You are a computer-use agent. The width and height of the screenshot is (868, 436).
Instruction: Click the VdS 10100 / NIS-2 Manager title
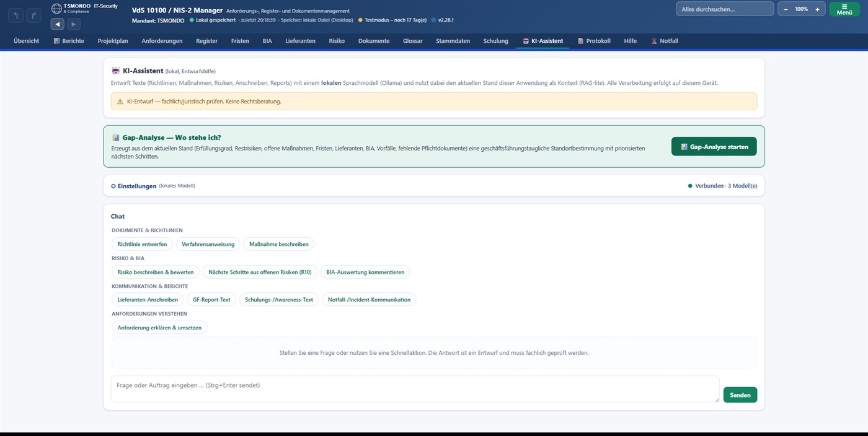(x=177, y=11)
